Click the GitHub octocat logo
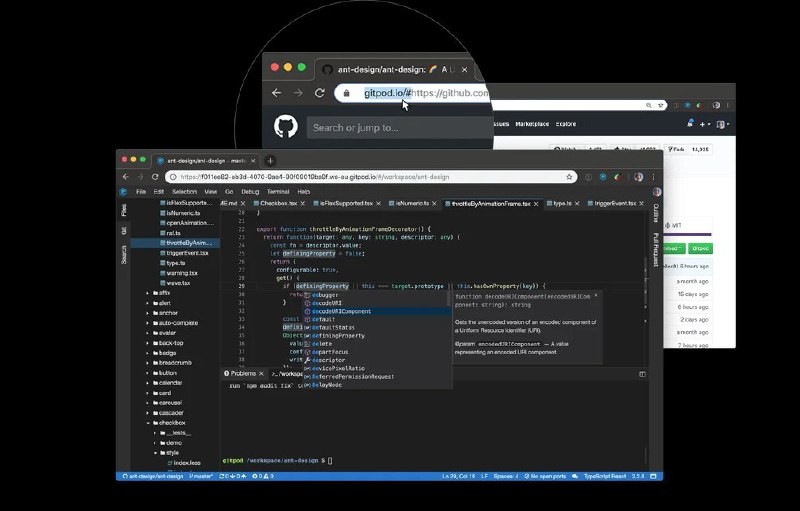Viewport: 800px width, 511px height. (286, 127)
